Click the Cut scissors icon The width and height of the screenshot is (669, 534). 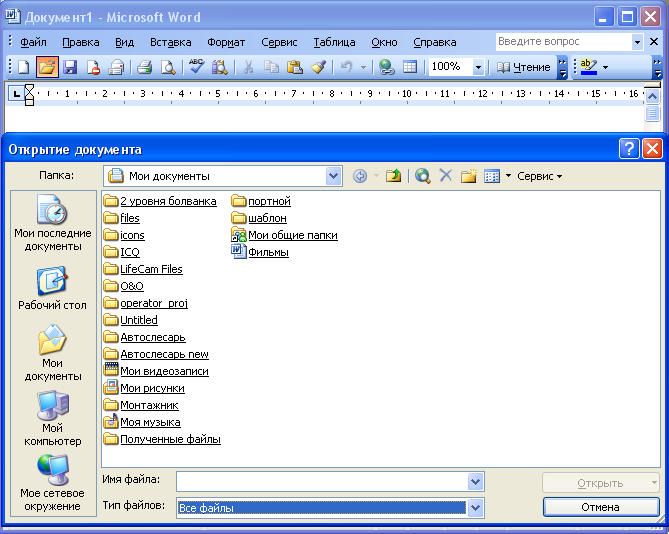(x=248, y=67)
